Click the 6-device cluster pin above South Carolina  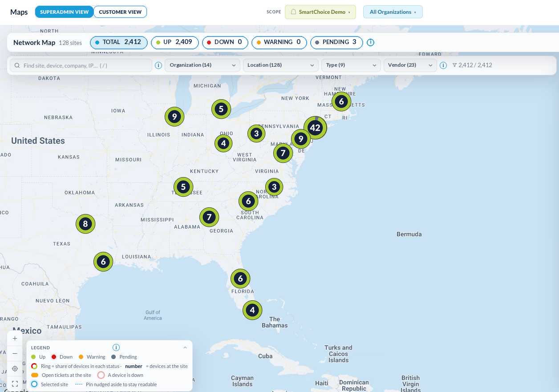(x=248, y=201)
